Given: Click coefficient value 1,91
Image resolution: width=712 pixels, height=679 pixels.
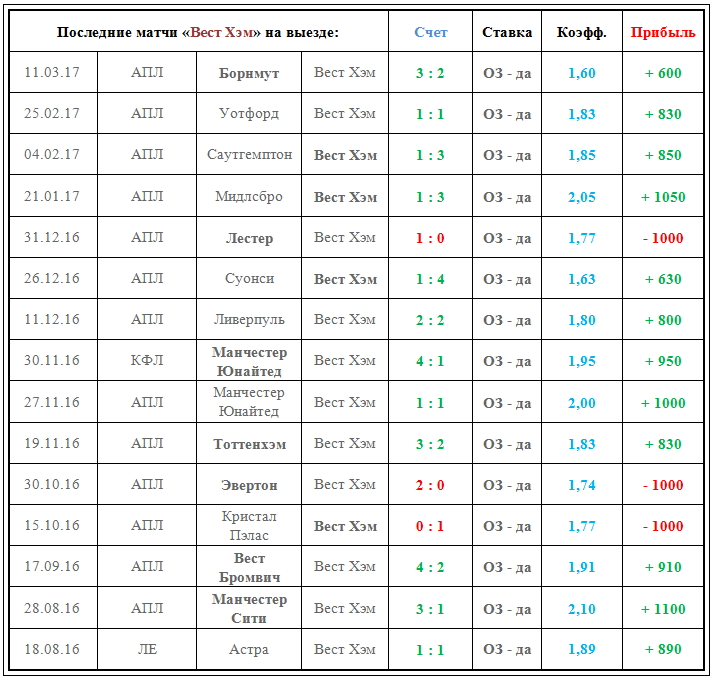Looking at the screenshot, I should 582,567.
